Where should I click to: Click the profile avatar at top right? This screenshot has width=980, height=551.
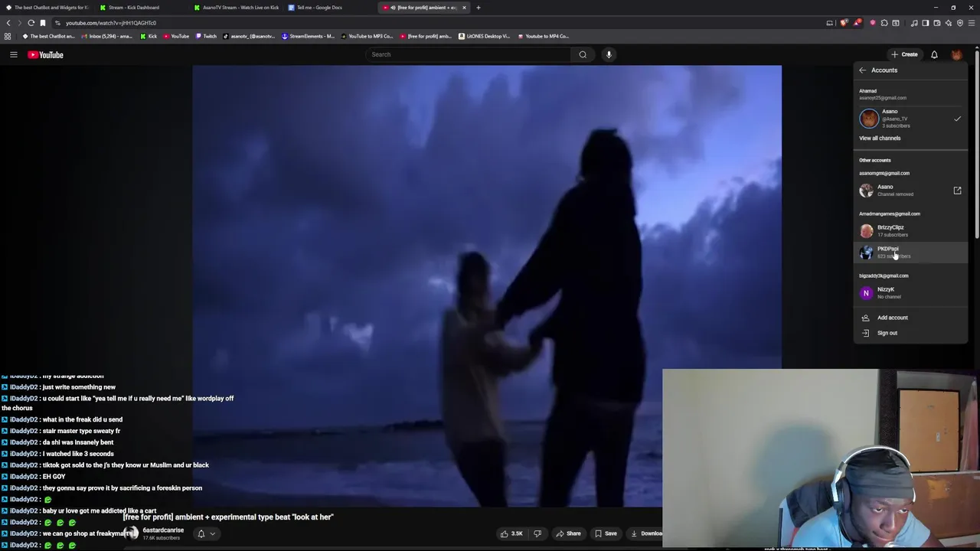point(957,54)
